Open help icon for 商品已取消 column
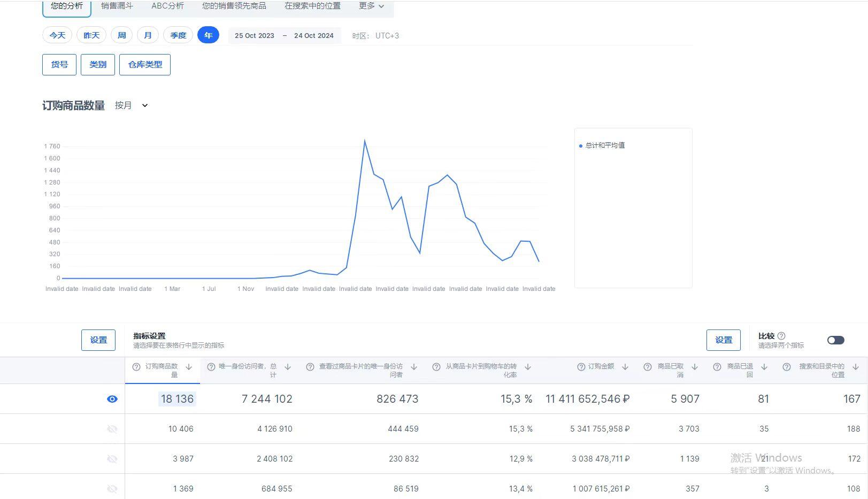 pos(648,367)
